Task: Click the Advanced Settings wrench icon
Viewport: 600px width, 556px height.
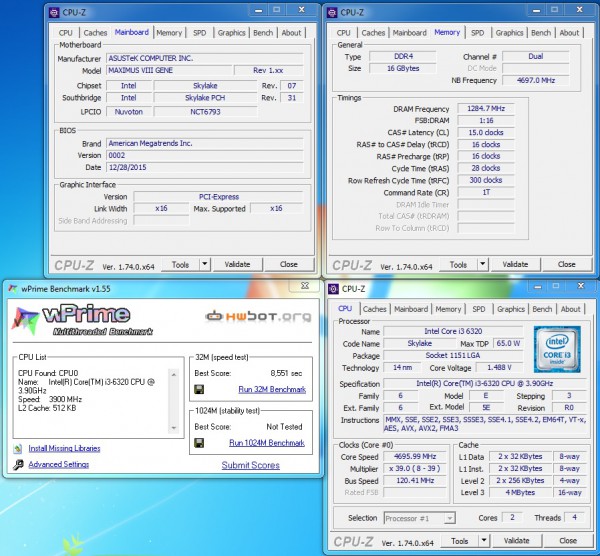Action: coord(18,465)
